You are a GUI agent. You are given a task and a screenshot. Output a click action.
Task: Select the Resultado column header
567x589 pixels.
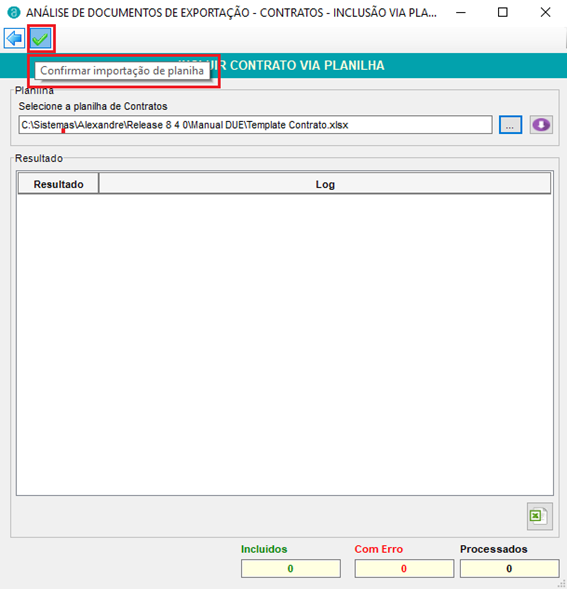point(58,184)
